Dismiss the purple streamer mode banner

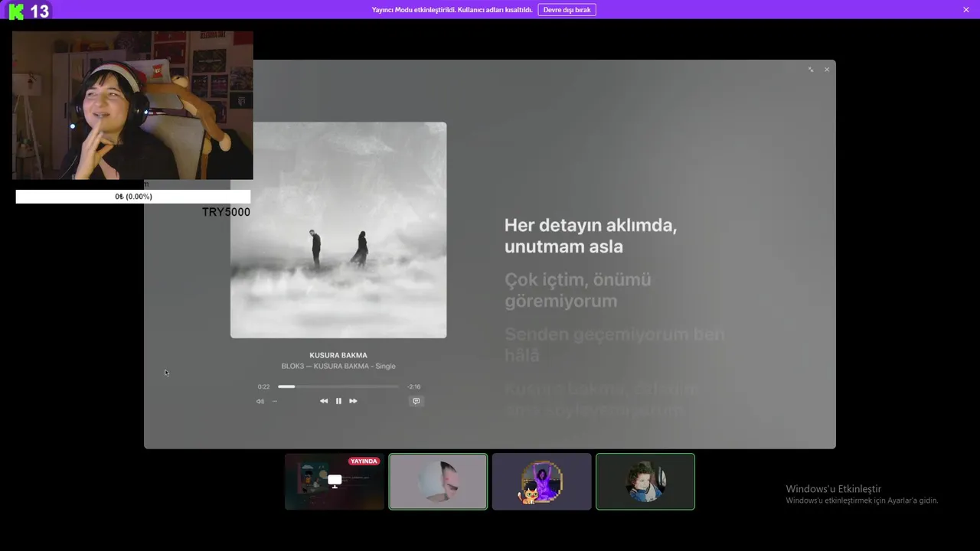pos(966,10)
